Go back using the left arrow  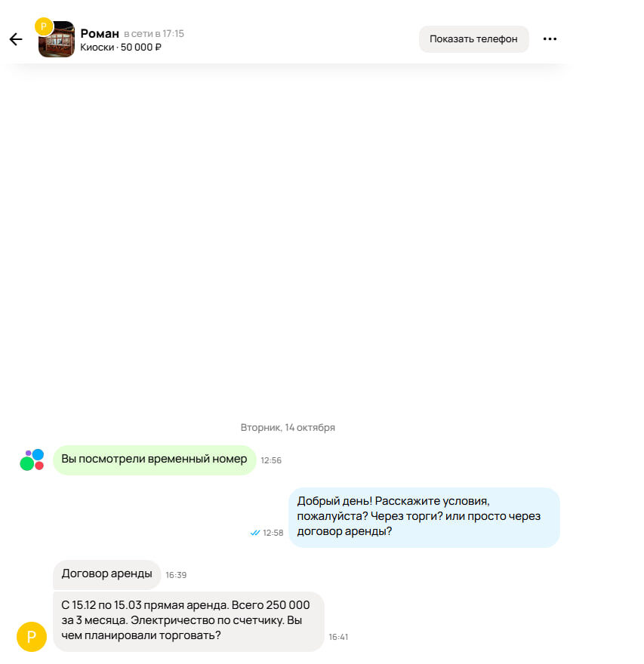pos(16,39)
